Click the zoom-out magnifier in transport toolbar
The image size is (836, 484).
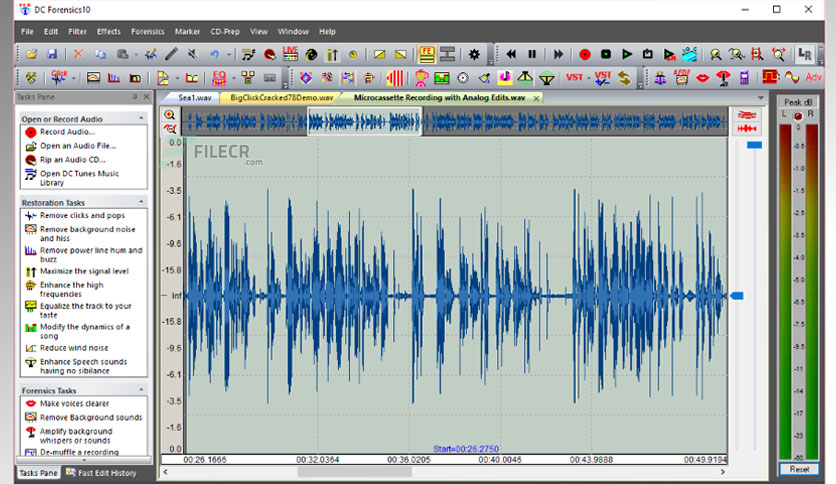point(736,54)
